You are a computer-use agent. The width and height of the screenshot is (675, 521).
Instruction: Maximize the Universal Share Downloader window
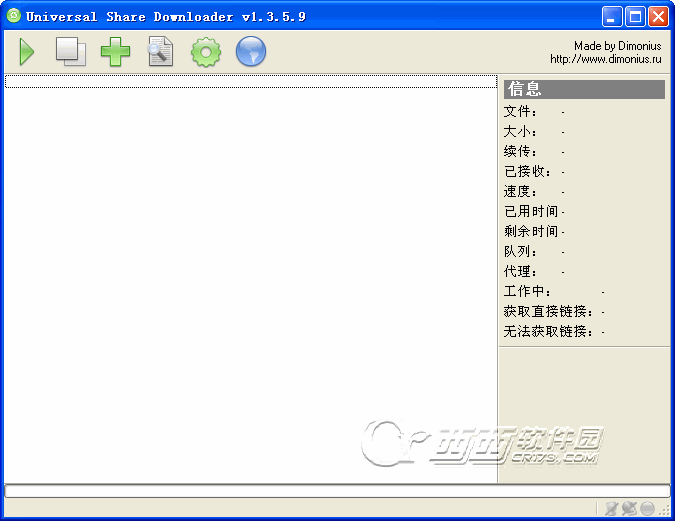(635, 17)
